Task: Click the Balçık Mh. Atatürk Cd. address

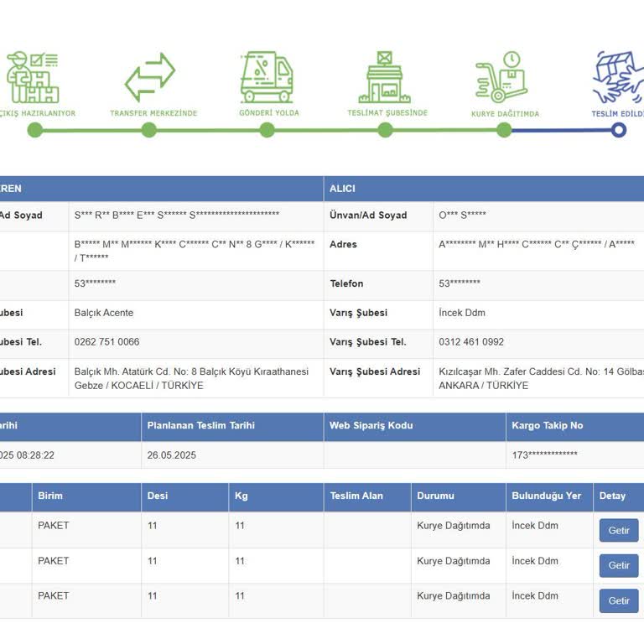Action: pos(191,378)
